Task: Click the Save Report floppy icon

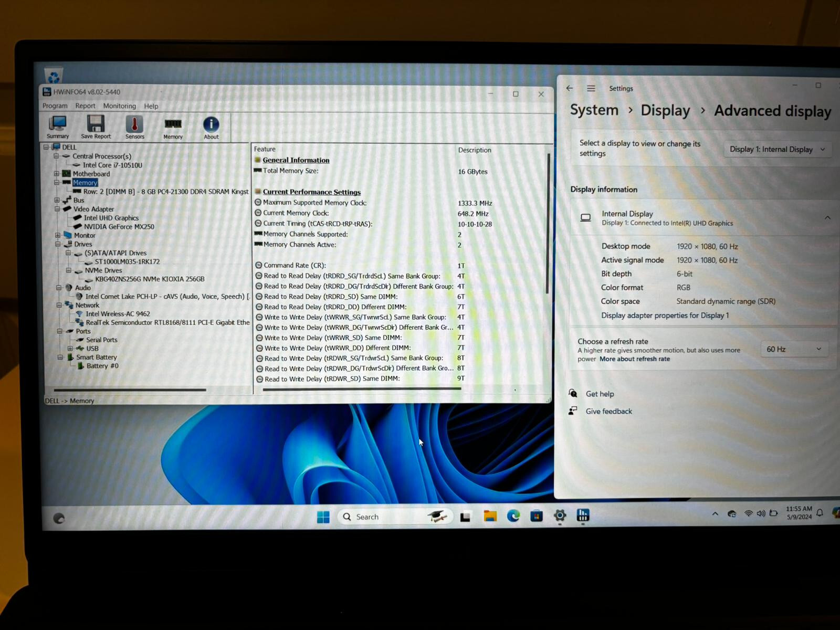Action: [x=96, y=127]
